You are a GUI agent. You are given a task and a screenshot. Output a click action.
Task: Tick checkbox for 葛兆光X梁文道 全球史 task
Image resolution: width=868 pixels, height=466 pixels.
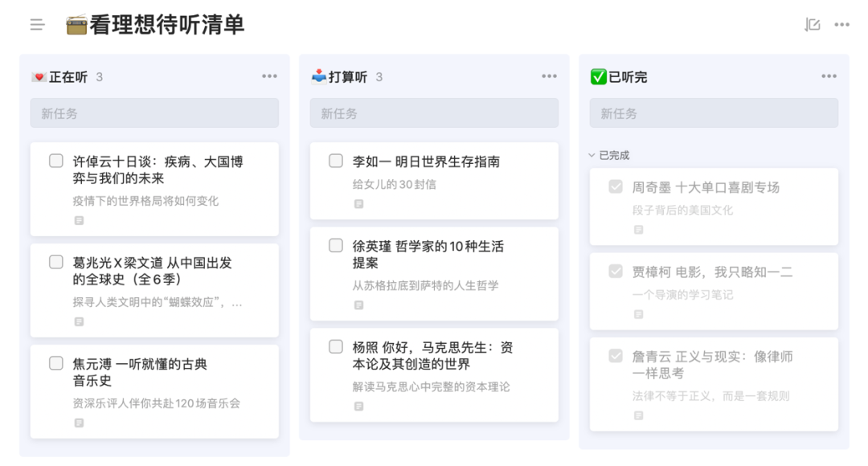pos(56,262)
